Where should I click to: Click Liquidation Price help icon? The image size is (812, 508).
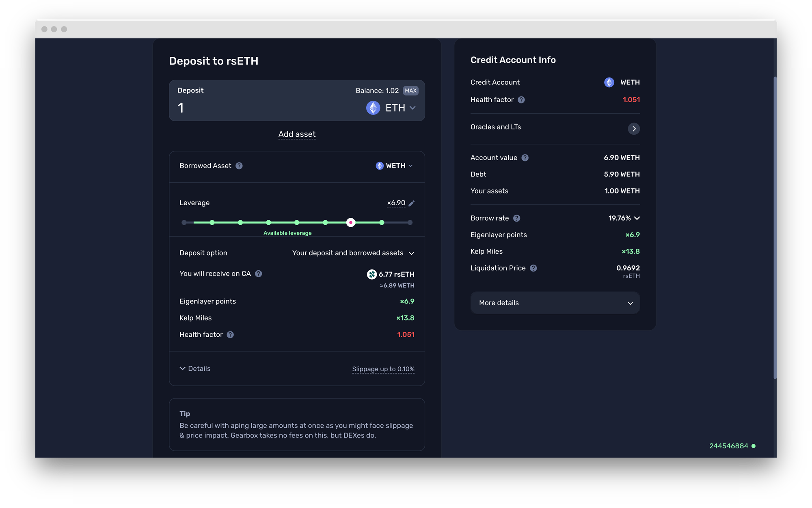[x=533, y=268]
